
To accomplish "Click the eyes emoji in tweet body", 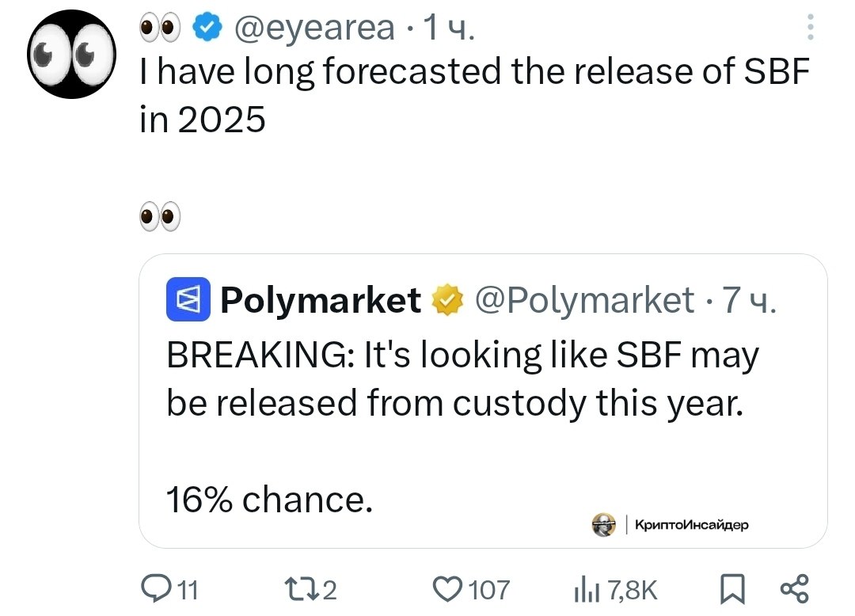I will pos(160,215).
